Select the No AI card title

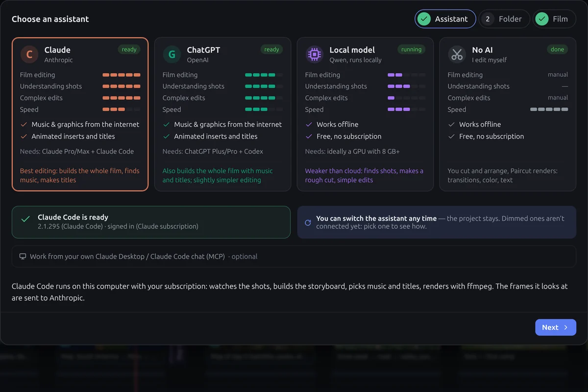(x=482, y=50)
